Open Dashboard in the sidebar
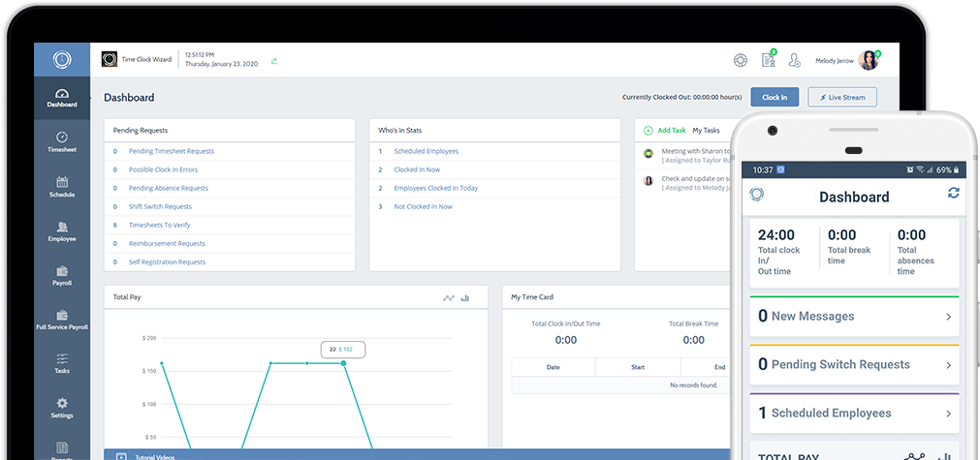The width and height of the screenshot is (980, 460). (62, 99)
